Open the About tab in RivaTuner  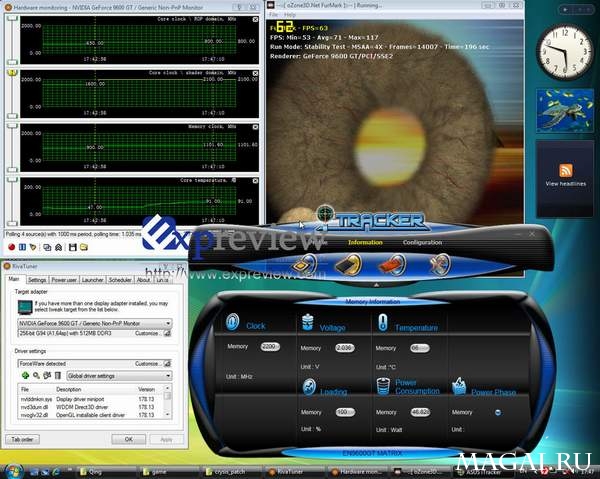(143, 280)
